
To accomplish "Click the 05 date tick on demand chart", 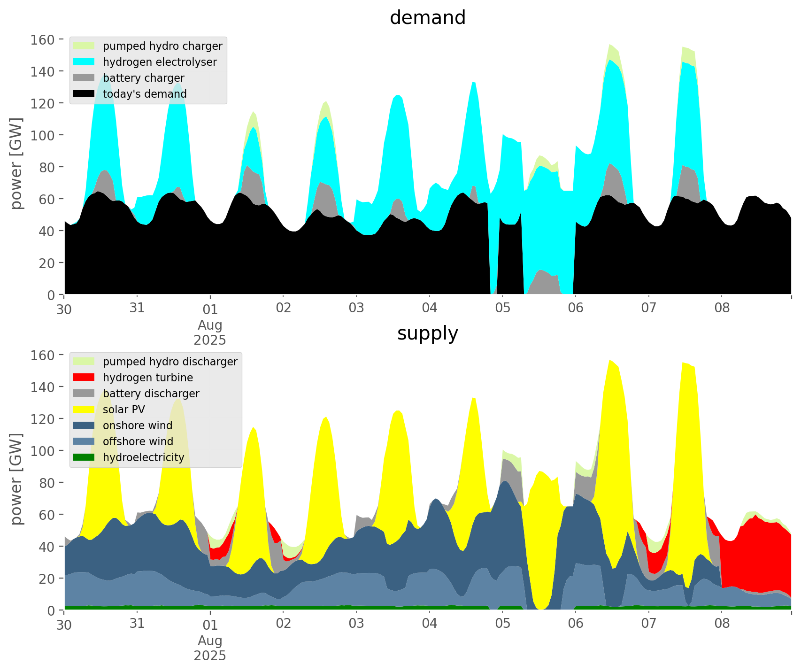I will tap(502, 309).
